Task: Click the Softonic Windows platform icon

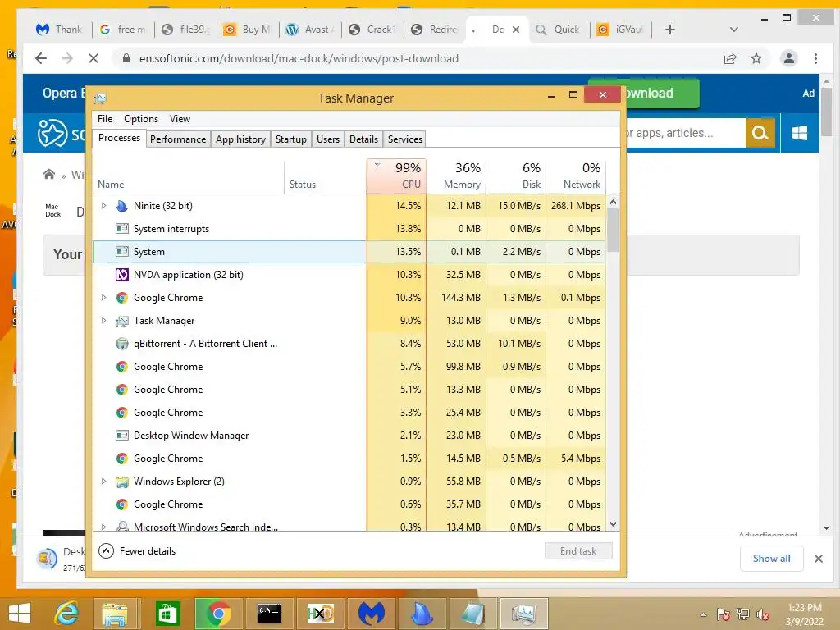Action: click(x=799, y=132)
